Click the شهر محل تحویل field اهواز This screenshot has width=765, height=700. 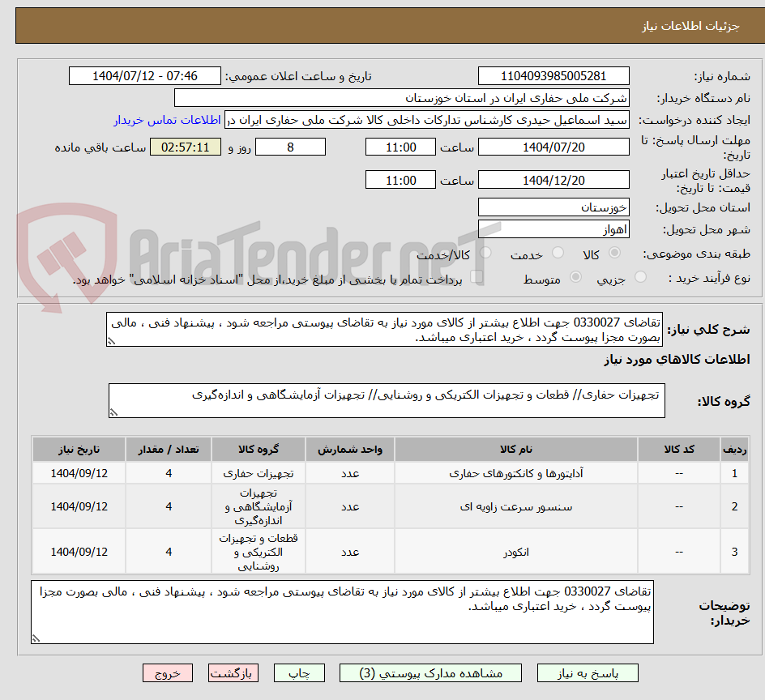(553, 229)
